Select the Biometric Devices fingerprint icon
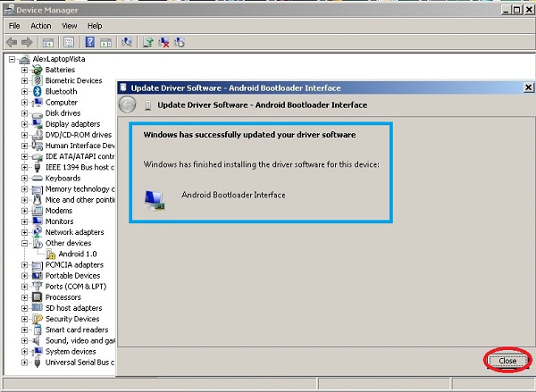536x392 pixels. tap(37, 80)
